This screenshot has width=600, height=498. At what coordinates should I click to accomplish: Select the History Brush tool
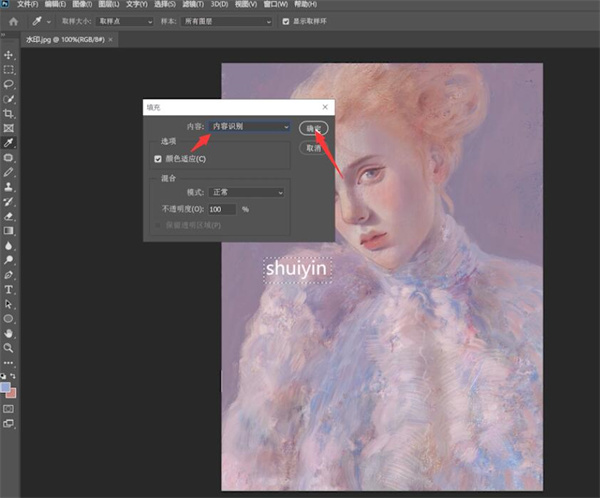[x=8, y=202]
